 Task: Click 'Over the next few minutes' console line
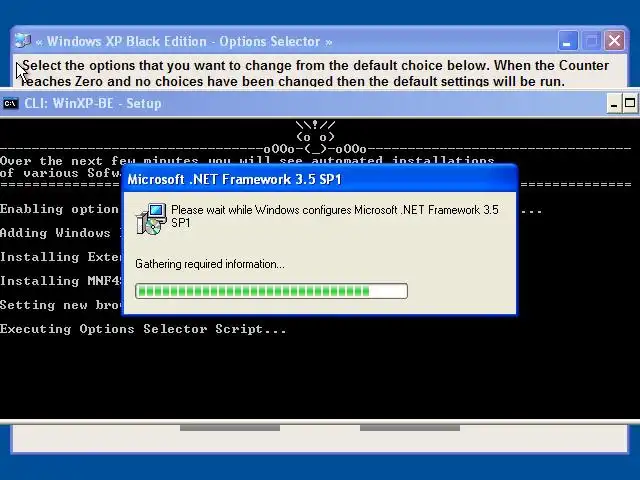pyautogui.click(x=247, y=160)
